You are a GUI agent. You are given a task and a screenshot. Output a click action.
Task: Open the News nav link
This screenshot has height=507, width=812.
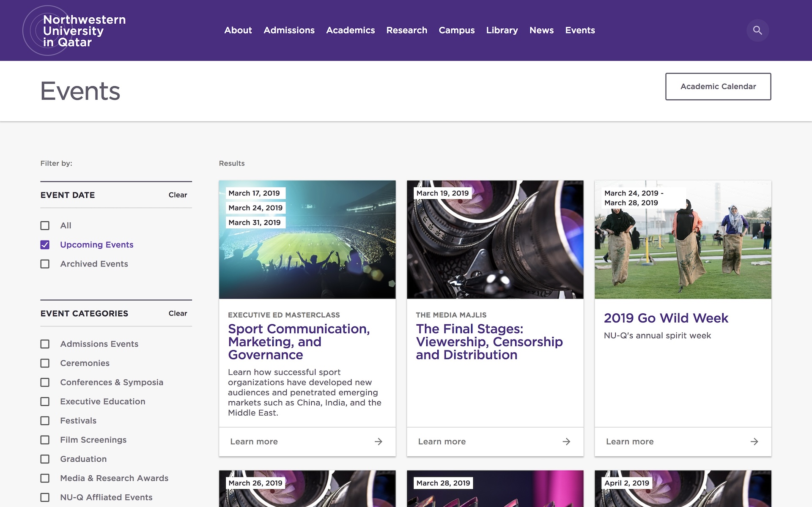541,30
